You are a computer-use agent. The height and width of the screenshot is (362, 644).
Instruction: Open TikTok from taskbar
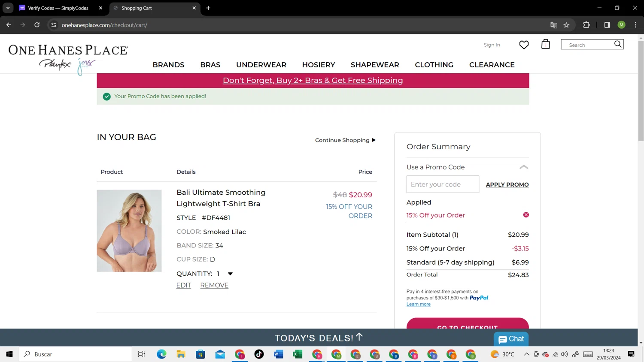(259, 354)
